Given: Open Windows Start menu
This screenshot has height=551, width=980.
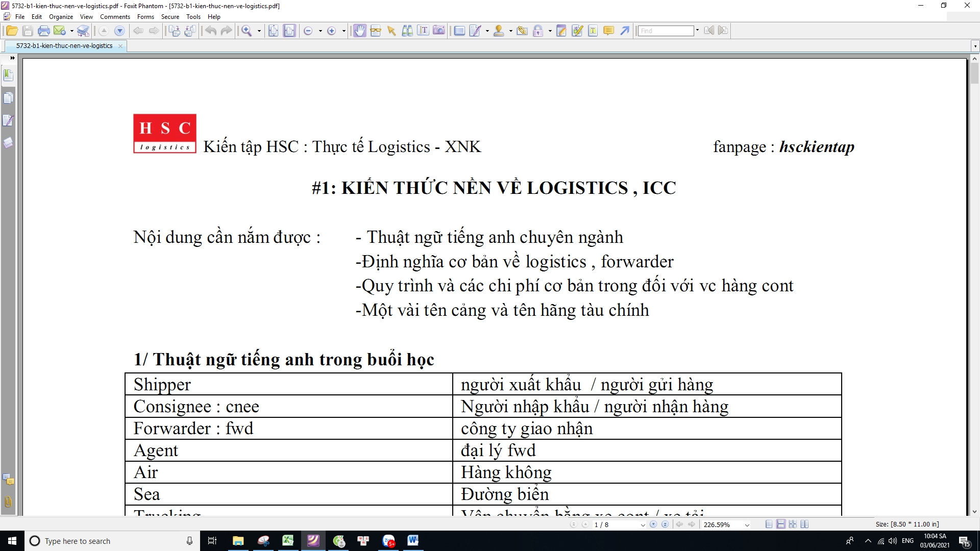Looking at the screenshot, I should (12, 541).
